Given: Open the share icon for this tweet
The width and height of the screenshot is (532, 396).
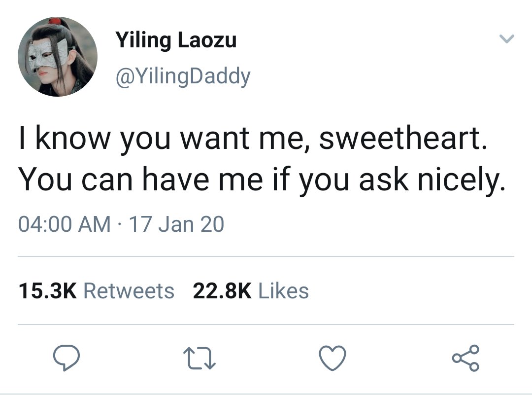Looking at the screenshot, I should click(465, 358).
